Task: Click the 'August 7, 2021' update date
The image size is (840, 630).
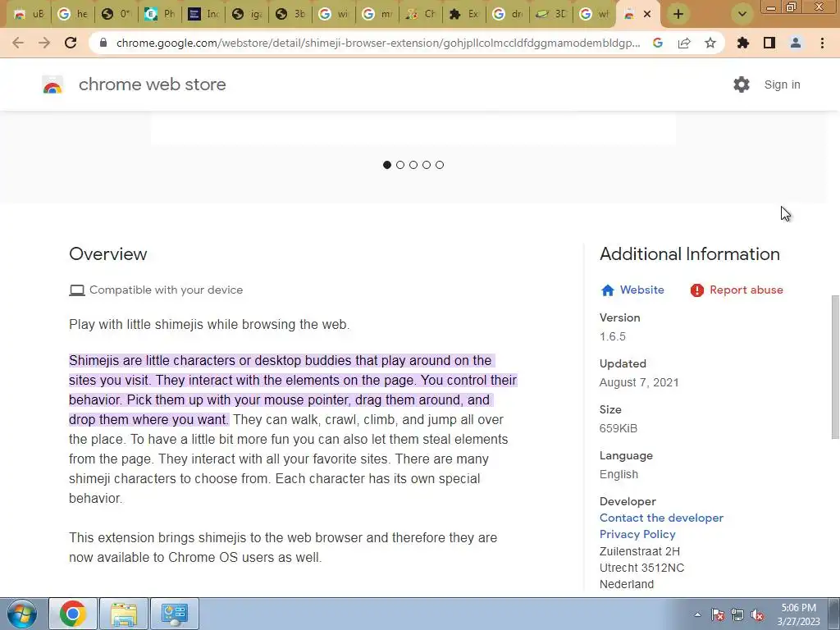Action: [x=639, y=382]
